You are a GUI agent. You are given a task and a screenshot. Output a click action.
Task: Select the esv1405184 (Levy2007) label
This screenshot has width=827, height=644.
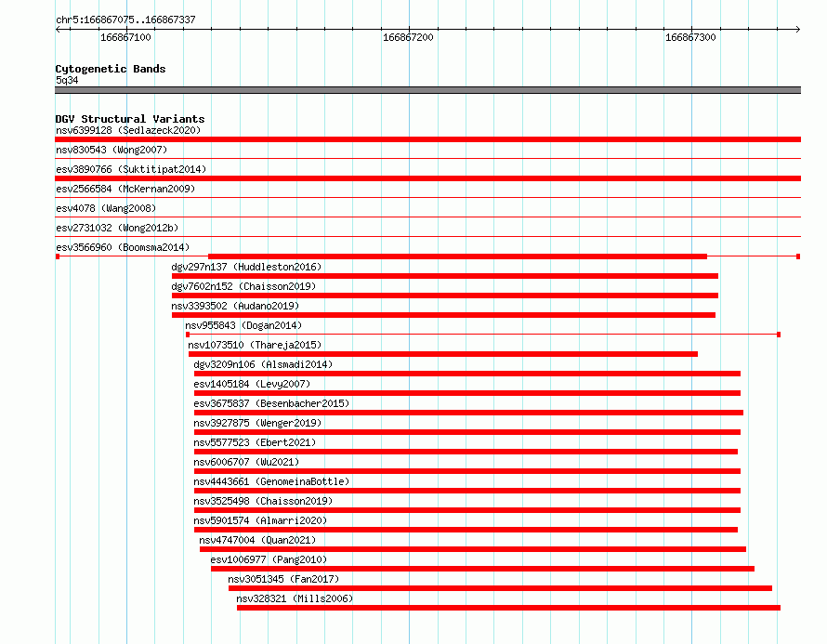(x=252, y=384)
